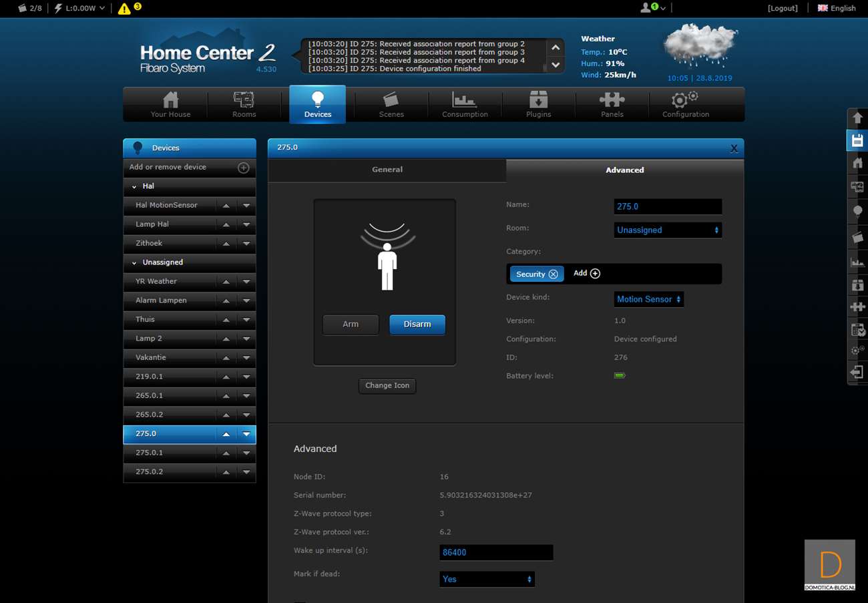The height and width of the screenshot is (603, 868).
Task: Open the Plugins section
Action: tap(538, 105)
